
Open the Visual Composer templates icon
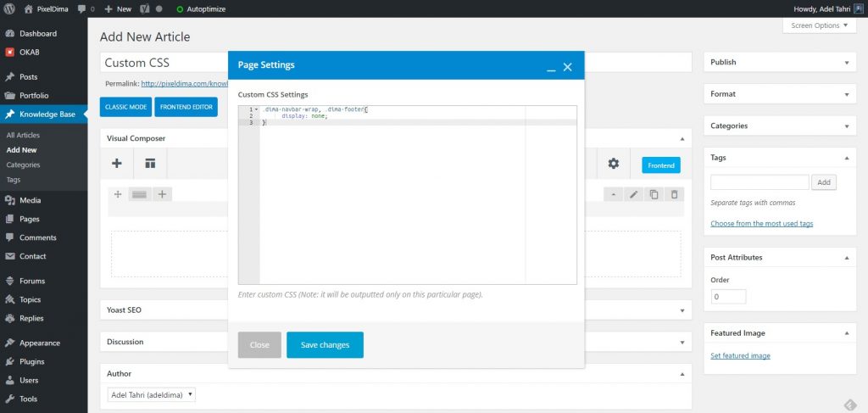(150, 164)
